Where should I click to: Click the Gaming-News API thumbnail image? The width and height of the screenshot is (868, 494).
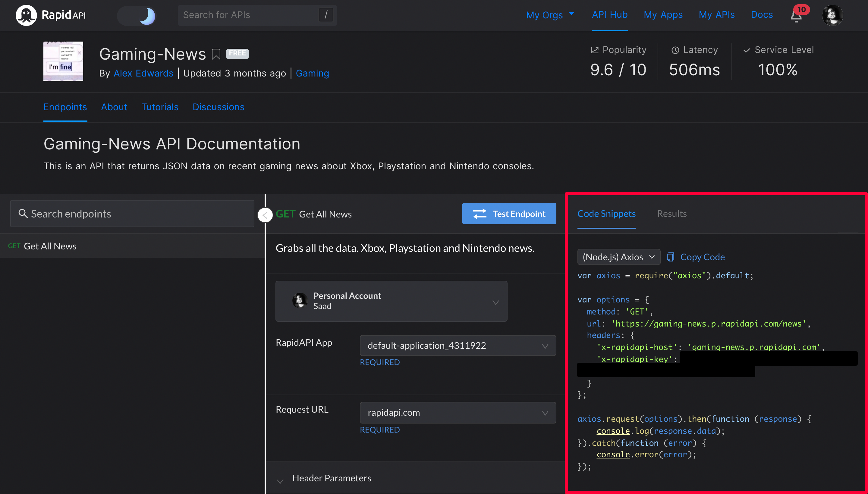63,61
